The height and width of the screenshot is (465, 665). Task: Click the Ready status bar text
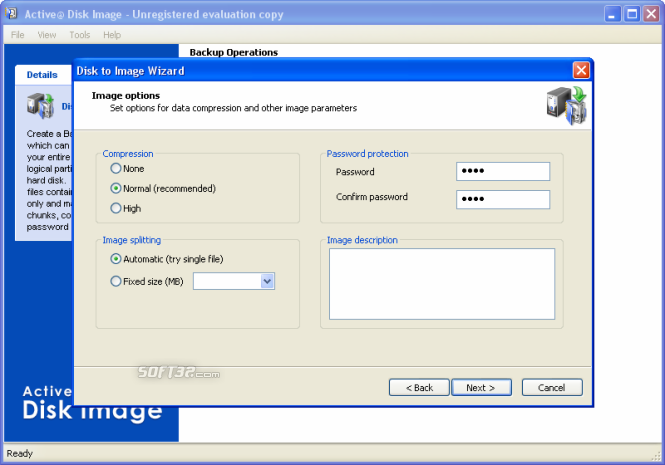click(x=20, y=454)
